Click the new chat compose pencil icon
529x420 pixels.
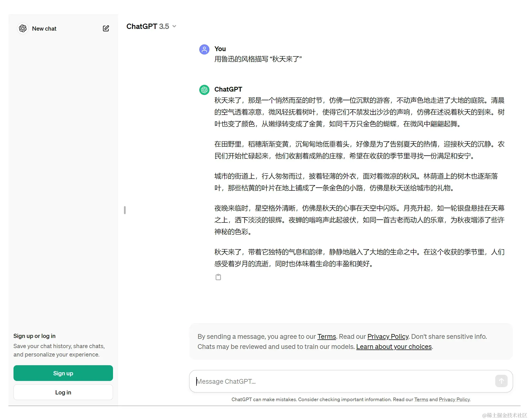pos(106,28)
